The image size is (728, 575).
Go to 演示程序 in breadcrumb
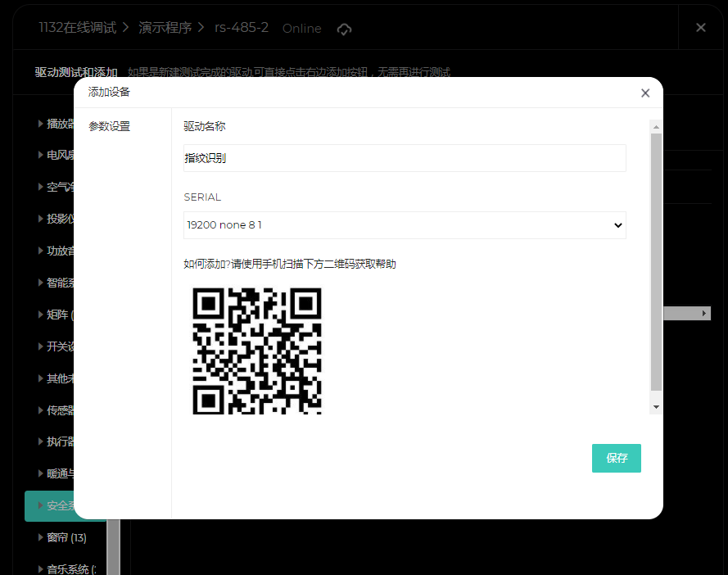click(x=165, y=28)
